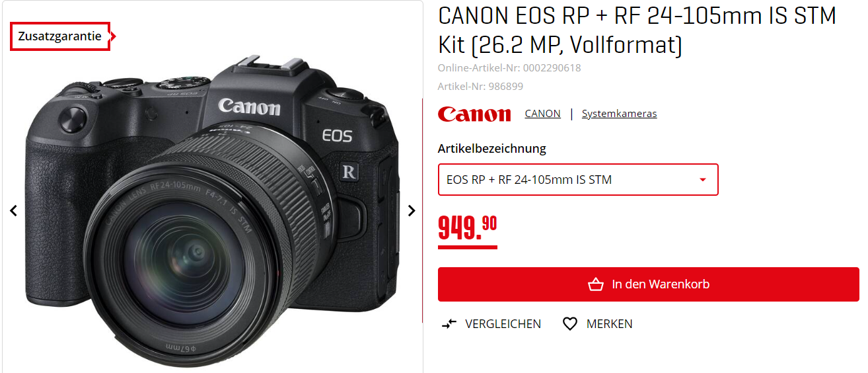Show the previous product image with left arrow
This screenshot has height=373, width=868.
tap(13, 211)
